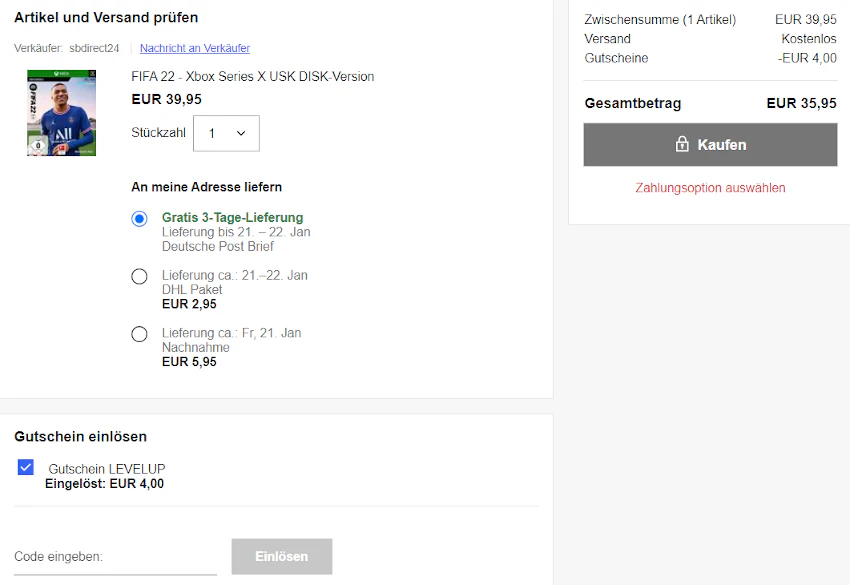
Task: Click the Gutscheine -EUR 4,00 value
Action: (x=807, y=58)
